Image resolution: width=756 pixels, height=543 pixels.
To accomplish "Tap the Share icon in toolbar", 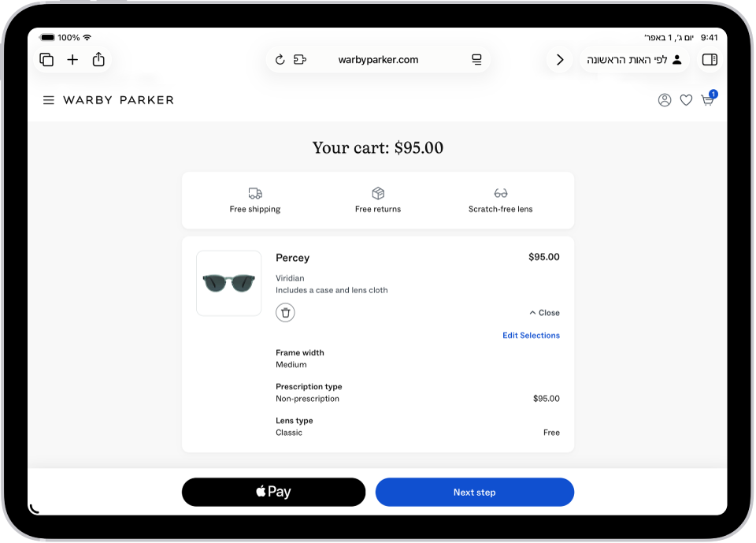I will tap(98, 59).
